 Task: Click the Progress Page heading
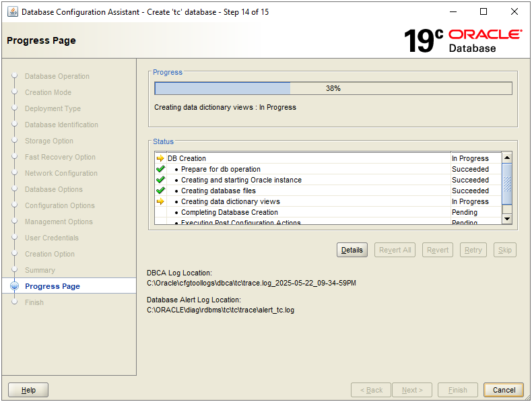41,40
